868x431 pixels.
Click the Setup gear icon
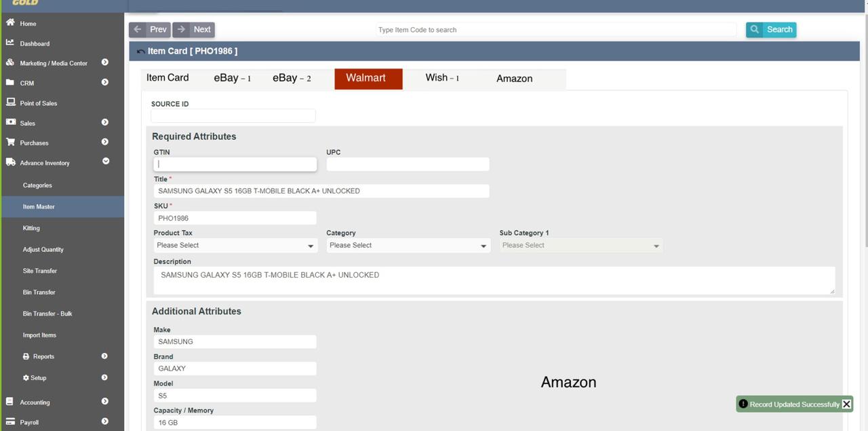[x=26, y=377]
